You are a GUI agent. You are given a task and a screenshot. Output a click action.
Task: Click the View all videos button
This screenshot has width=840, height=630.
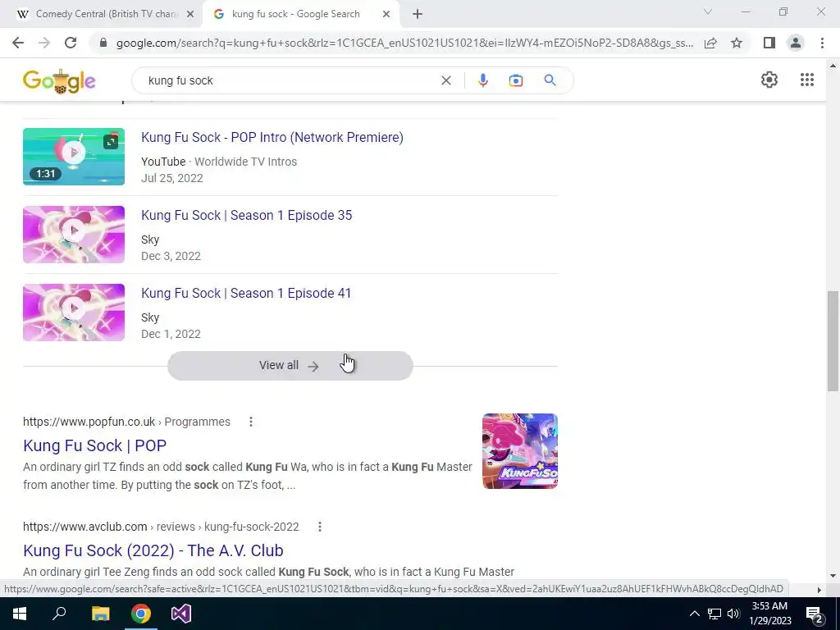pos(290,366)
